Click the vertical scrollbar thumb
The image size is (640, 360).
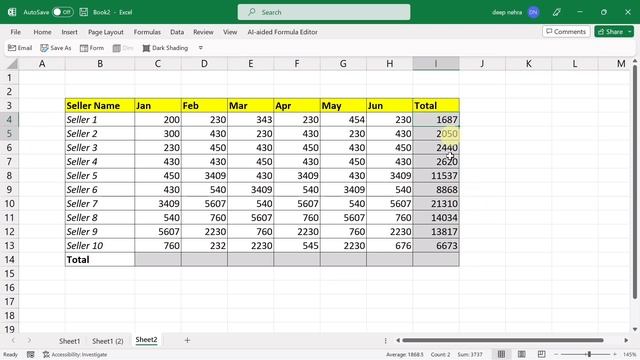click(x=635, y=182)
